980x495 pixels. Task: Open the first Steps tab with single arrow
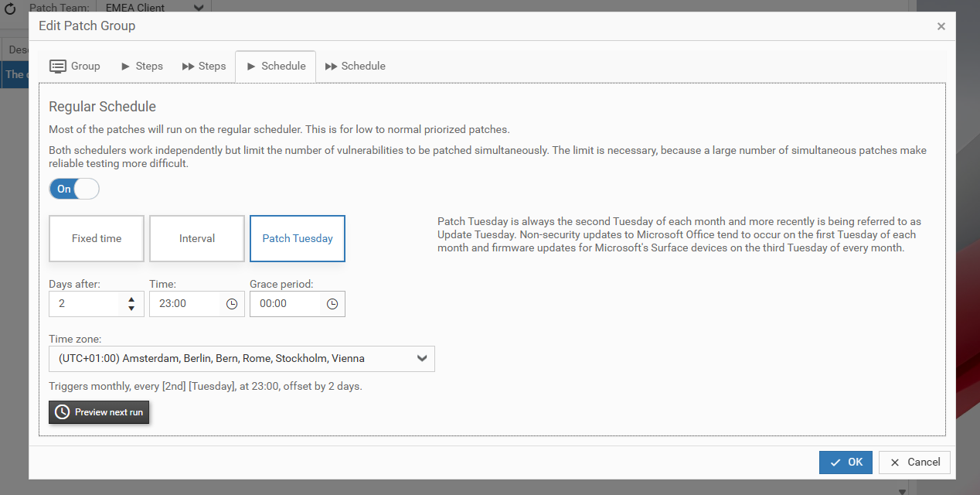pos(142,66)
